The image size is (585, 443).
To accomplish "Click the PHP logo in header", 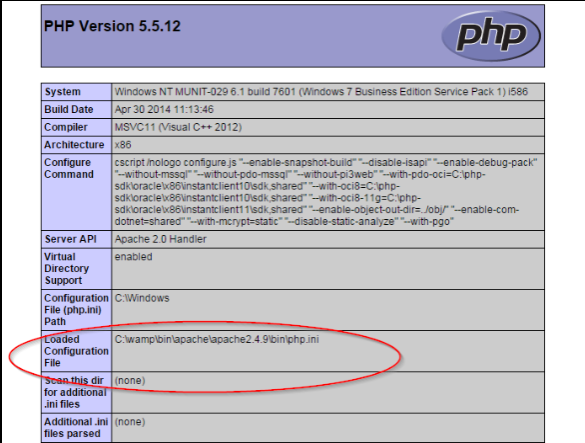I will point(491,36).
